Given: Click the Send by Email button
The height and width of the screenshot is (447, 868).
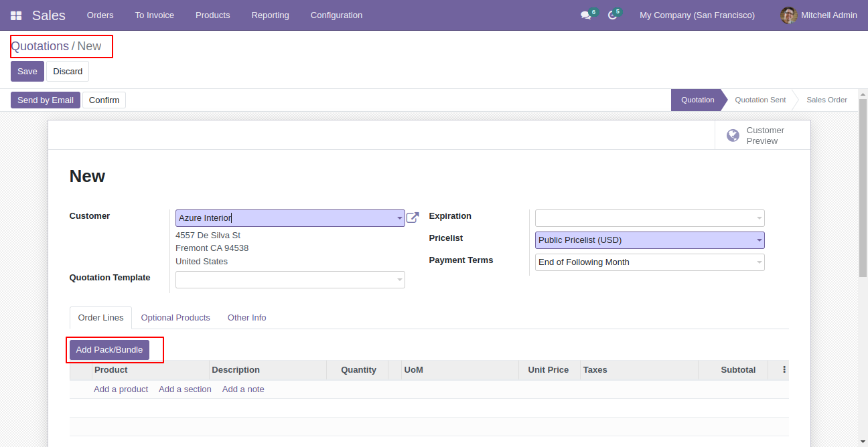Looking at the screenshot, I should 46,100.
